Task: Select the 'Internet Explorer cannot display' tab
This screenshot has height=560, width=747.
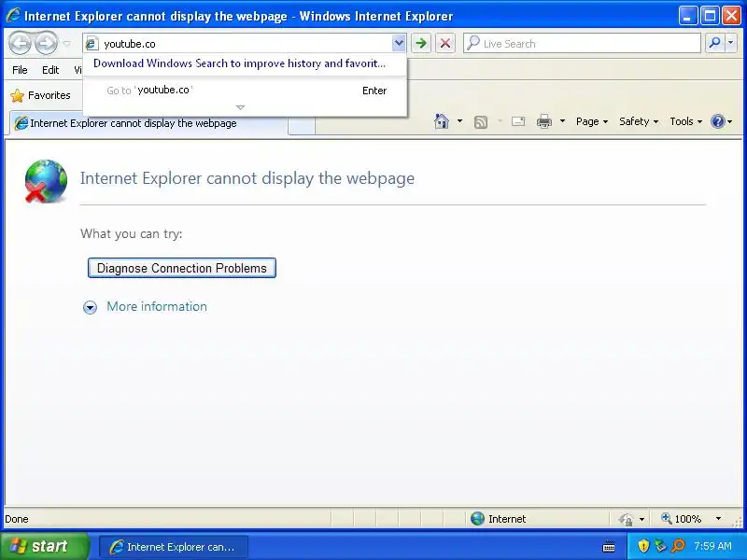Action: (x=149, y=123)
